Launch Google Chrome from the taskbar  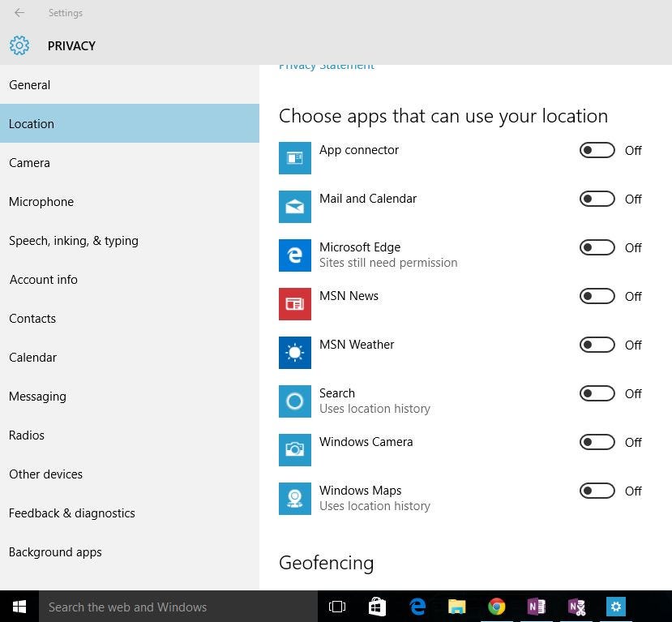(497, 607)
